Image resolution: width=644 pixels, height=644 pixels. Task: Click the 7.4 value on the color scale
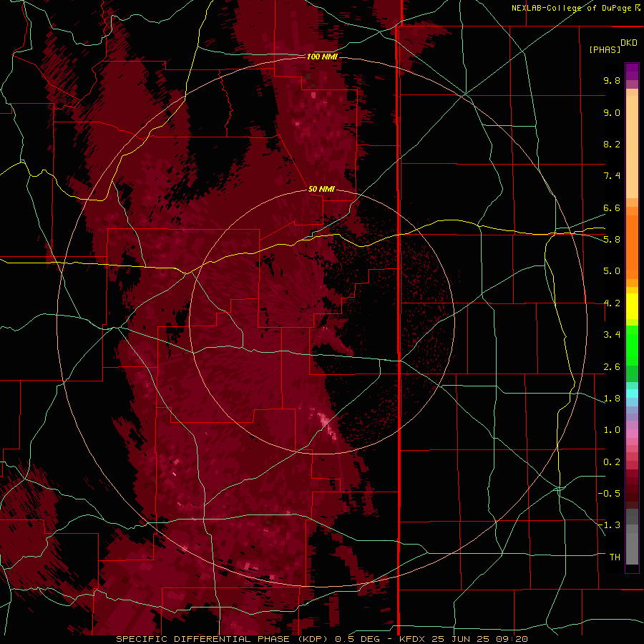coord(612,176)
